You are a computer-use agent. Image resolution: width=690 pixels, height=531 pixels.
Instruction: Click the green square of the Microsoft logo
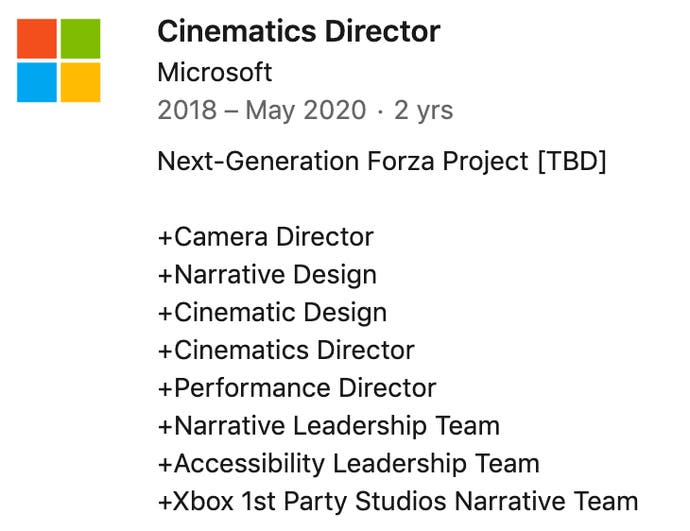tap(80, 38)
